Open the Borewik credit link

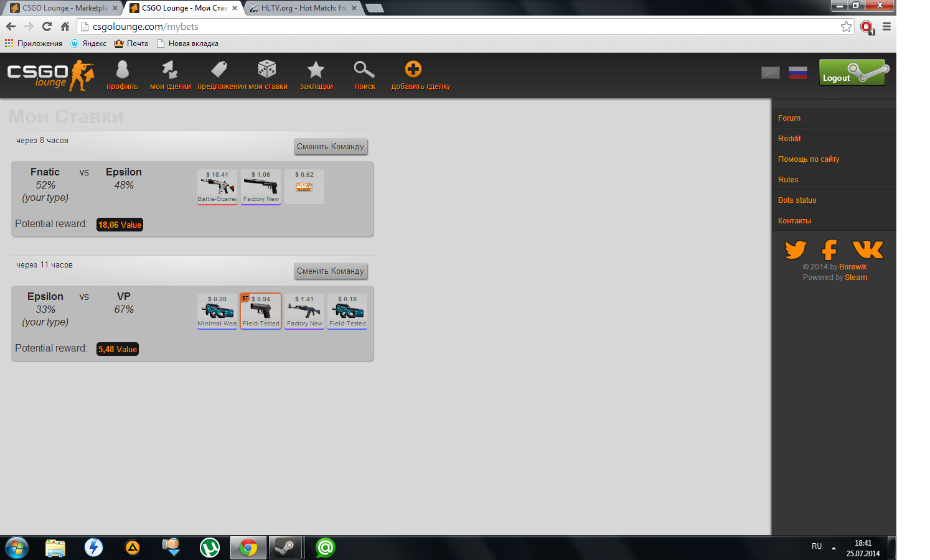[x=853, y=267]
